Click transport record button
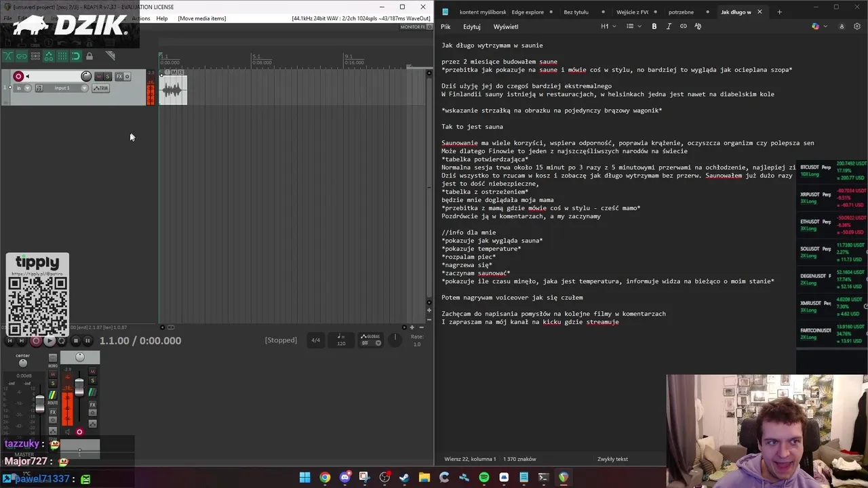The height and width of the screenshot is (488, 868). tap(36, 341)
